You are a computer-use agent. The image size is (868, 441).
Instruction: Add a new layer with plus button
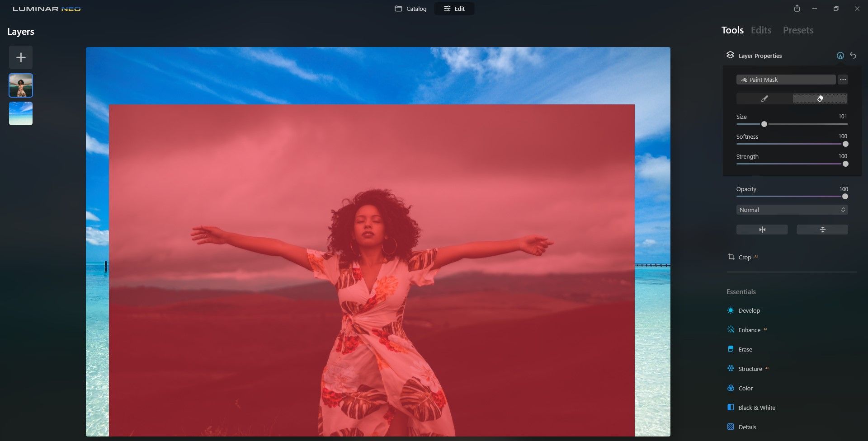21,57
